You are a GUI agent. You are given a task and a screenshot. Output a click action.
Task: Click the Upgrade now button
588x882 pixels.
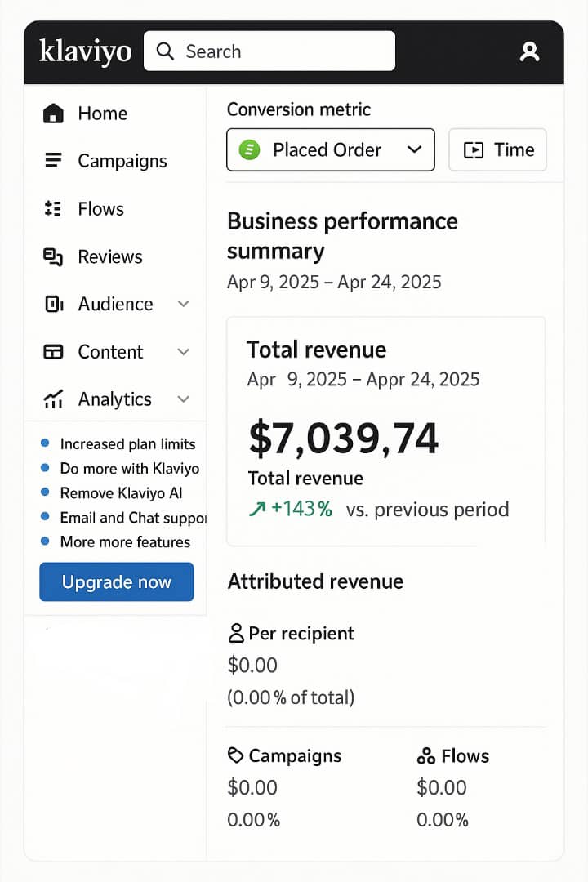117,581
